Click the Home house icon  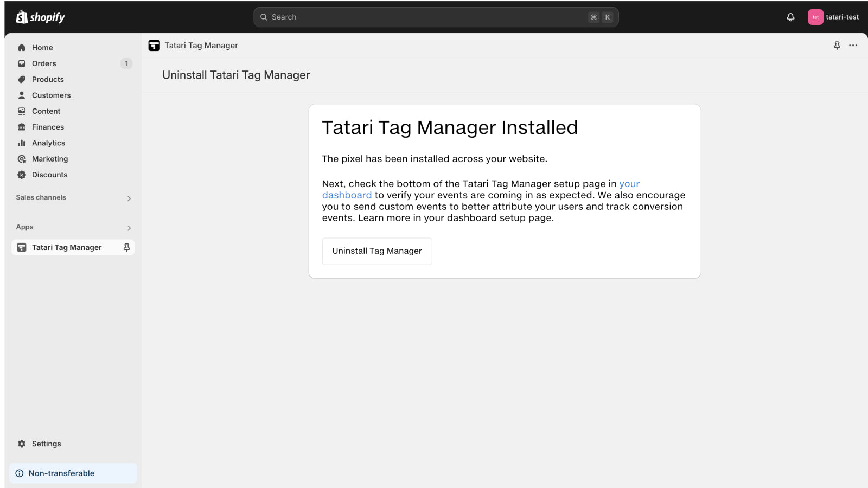coord(22,48)
